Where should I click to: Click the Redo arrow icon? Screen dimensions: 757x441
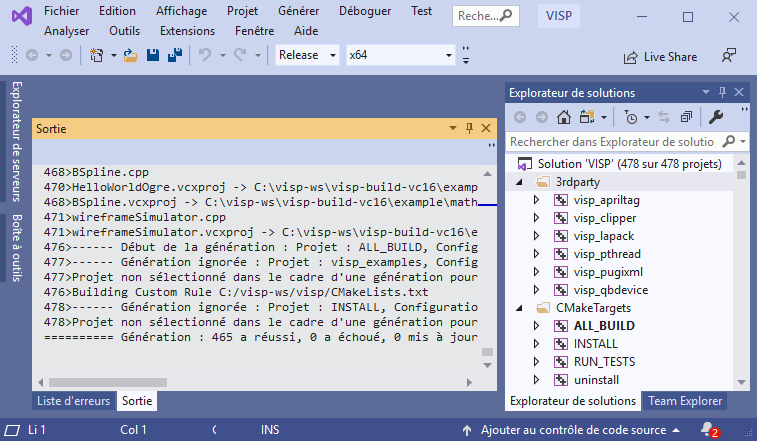click(240, 55)
